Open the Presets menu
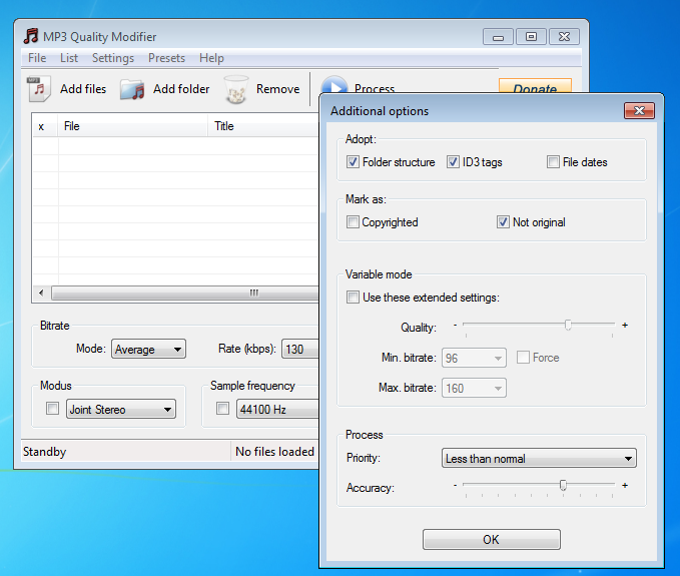680x576 pixels. [x=167, y=58]
